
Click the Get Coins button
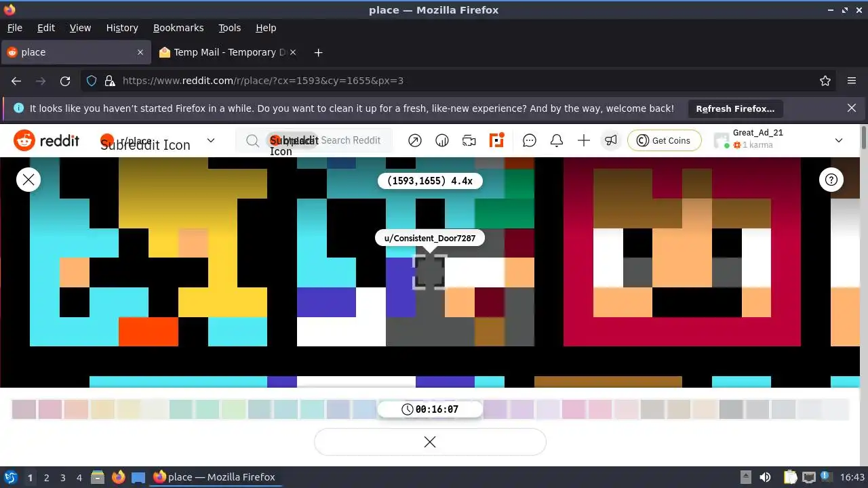tap(664, 140)
